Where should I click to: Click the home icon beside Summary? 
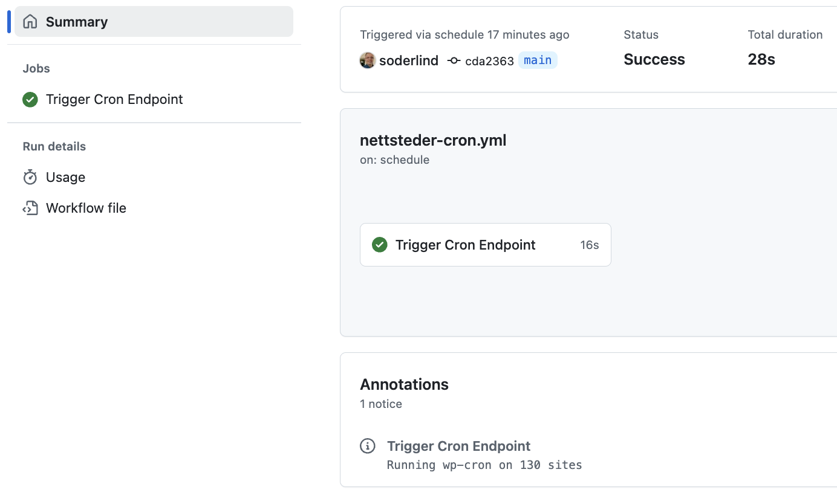pos(30,21)
